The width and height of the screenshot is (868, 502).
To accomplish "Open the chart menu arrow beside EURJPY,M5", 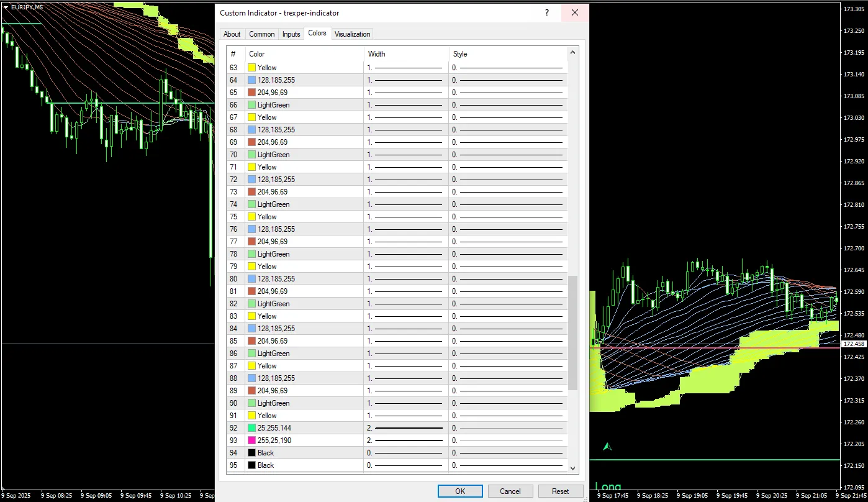I will [x=6, y=7].
